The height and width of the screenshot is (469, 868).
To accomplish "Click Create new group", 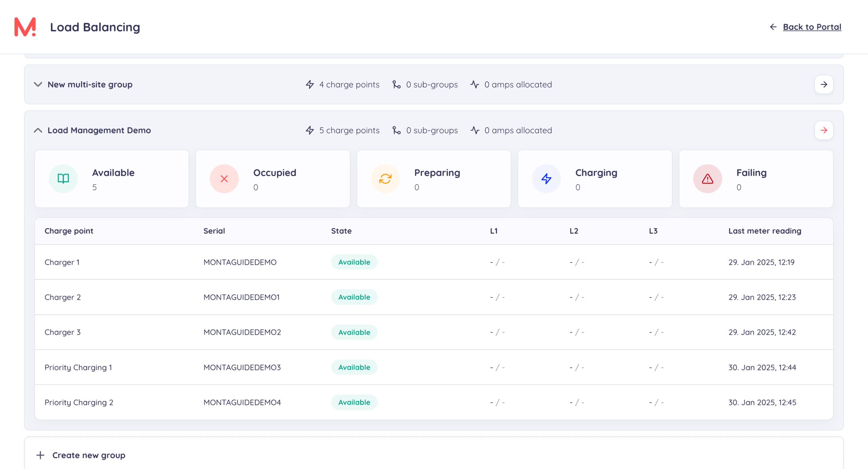I will pyautogui.click(x=88, y=455).
